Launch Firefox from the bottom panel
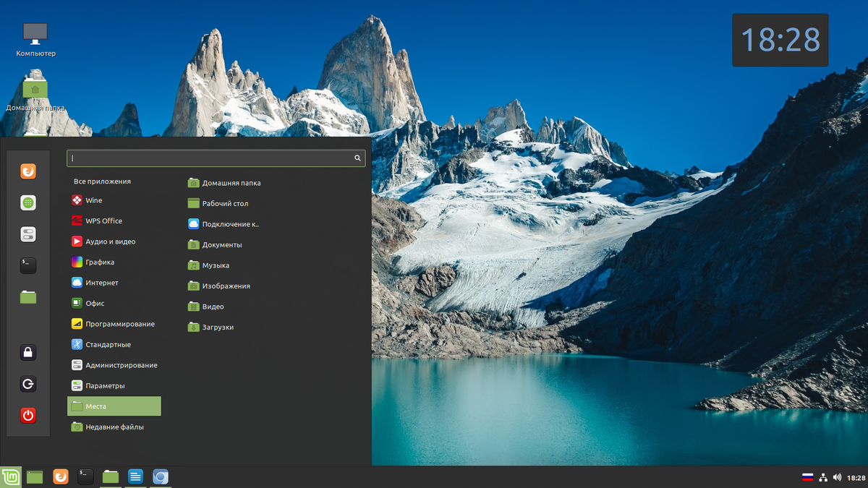Image resolution: width=868 pixels, height=488 pixels. (x=61, y=476)
